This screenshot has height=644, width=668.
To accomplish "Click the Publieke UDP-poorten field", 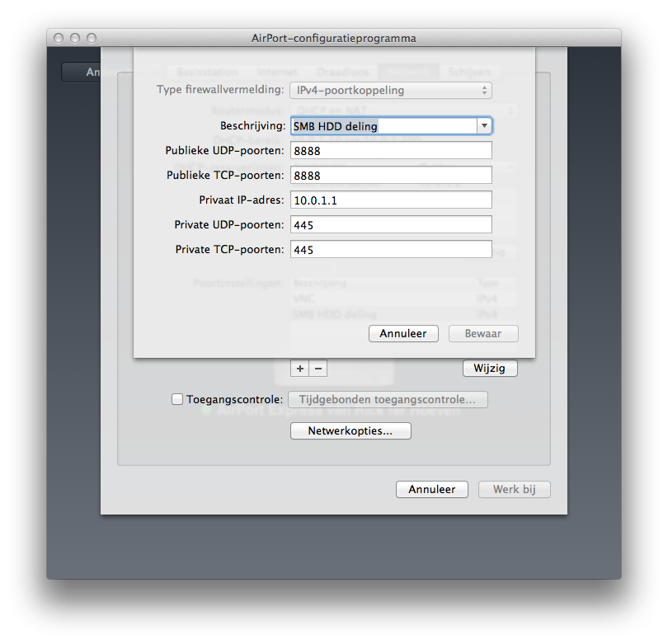I will point(391,151).
